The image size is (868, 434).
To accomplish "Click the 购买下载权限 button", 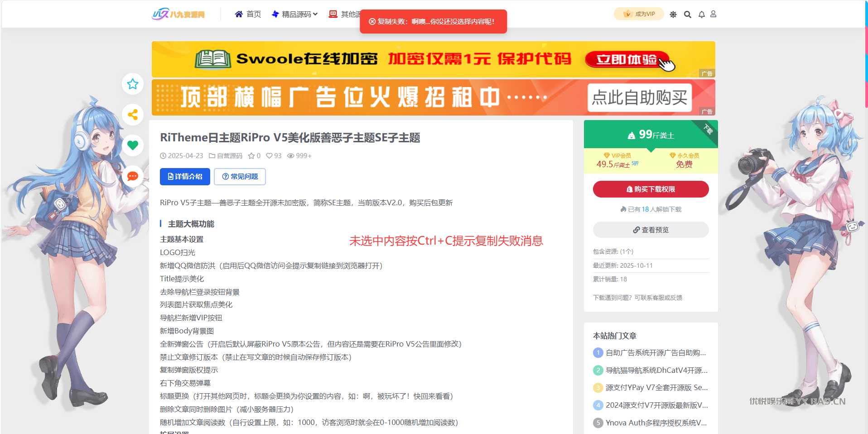I will (x=651, y=189).
